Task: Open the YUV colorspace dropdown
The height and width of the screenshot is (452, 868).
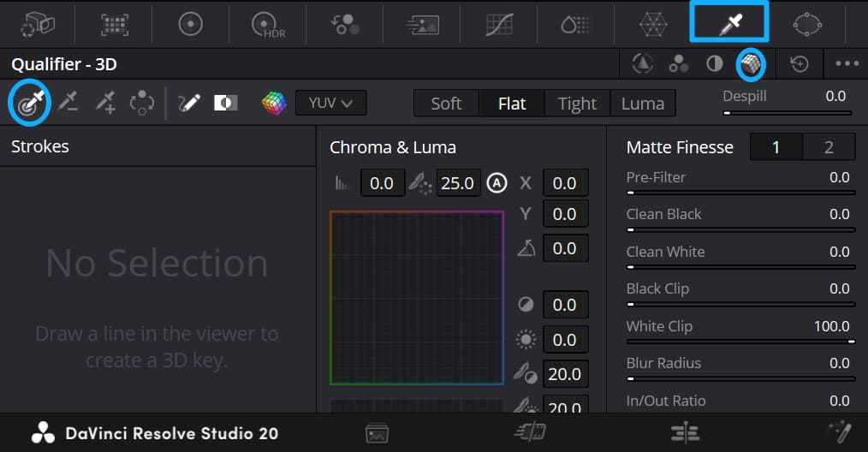Action: 330,103
